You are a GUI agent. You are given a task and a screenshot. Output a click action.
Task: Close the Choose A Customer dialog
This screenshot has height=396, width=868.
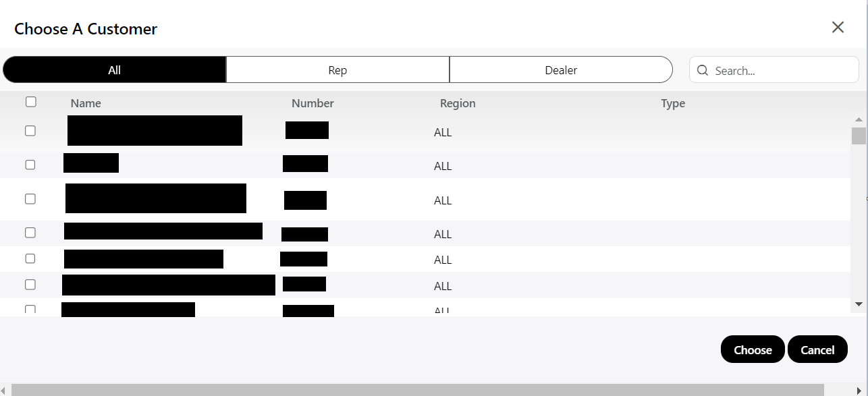(x=838, y=27)
